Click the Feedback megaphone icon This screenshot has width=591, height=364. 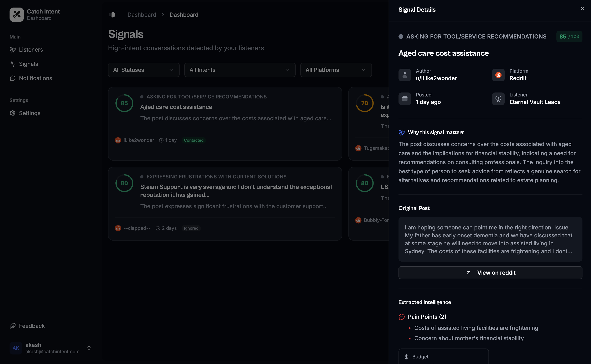coord(13,326)
